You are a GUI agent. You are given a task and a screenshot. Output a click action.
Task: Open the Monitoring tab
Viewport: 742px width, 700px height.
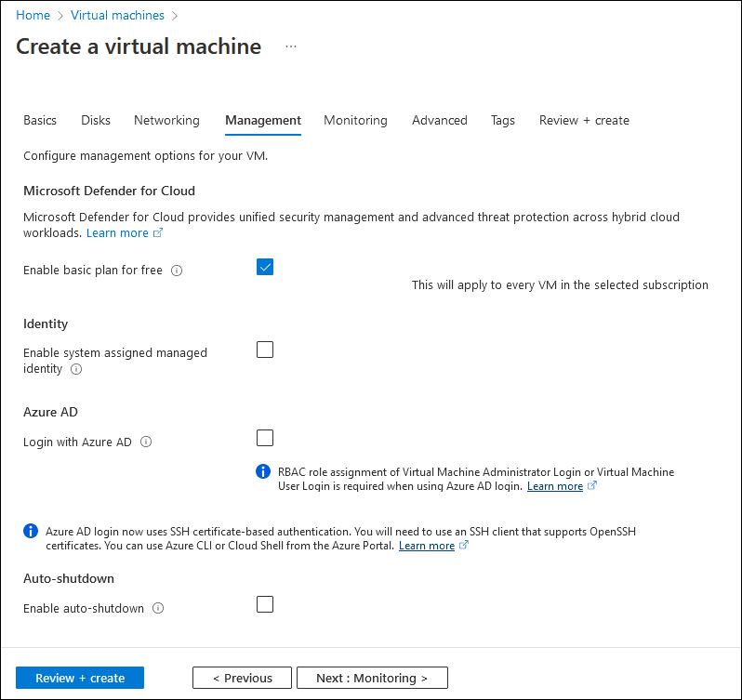[x=355, y=120]
